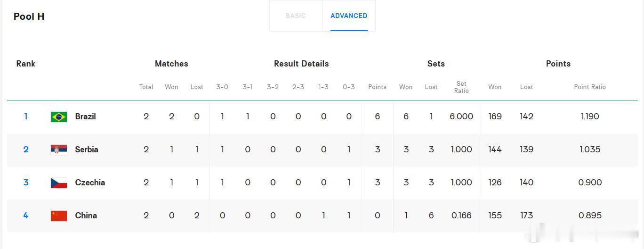Click the Serbia flag icon
The image size is (644, 249).
tap(59, 149)
